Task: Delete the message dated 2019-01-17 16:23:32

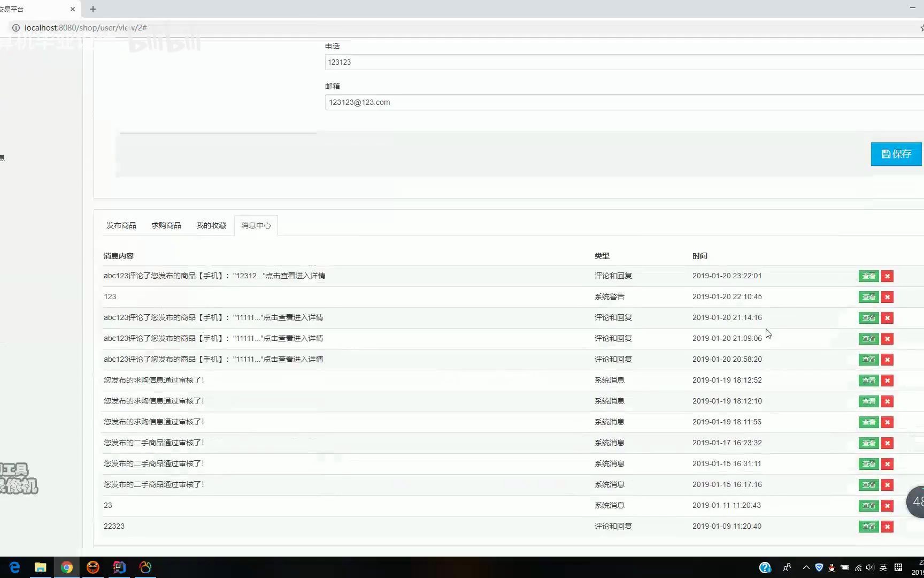Action: 887,443
